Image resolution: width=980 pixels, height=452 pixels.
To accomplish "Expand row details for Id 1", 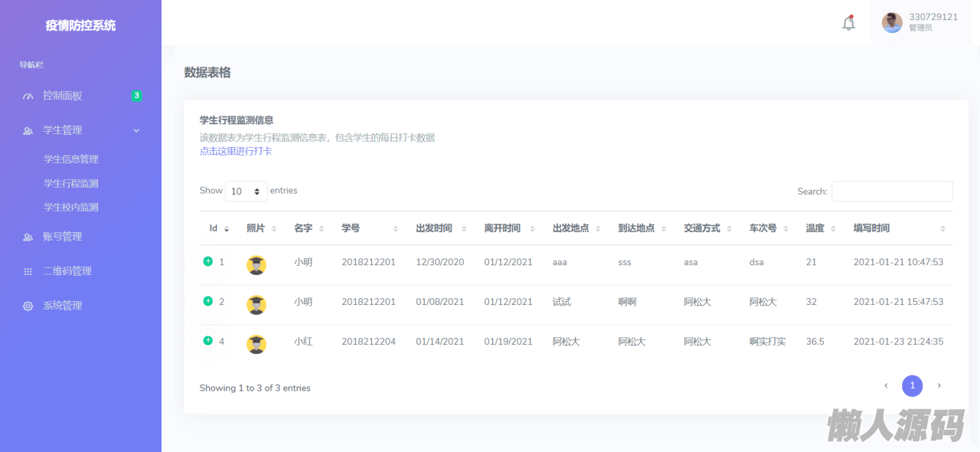I will [207, 261].
